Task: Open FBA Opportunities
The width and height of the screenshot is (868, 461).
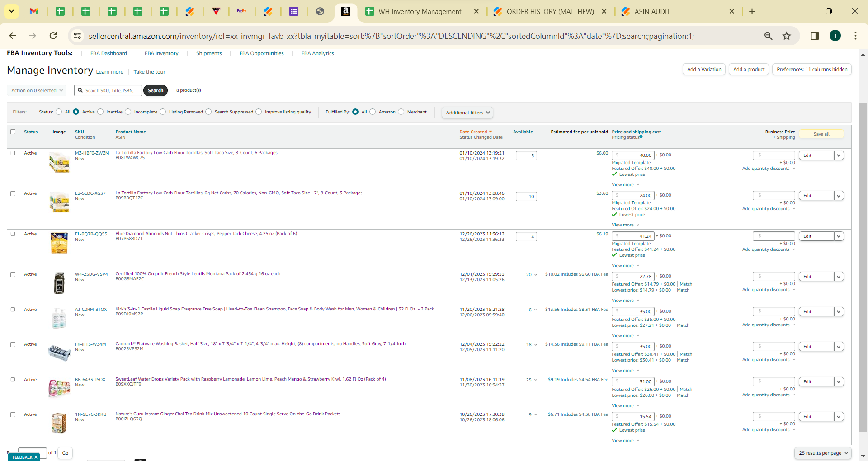Action: 261,53
